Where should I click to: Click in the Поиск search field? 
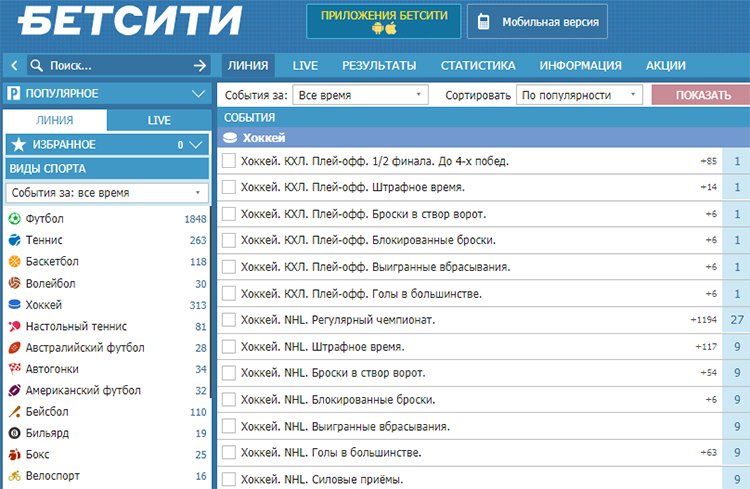(117, 65)
